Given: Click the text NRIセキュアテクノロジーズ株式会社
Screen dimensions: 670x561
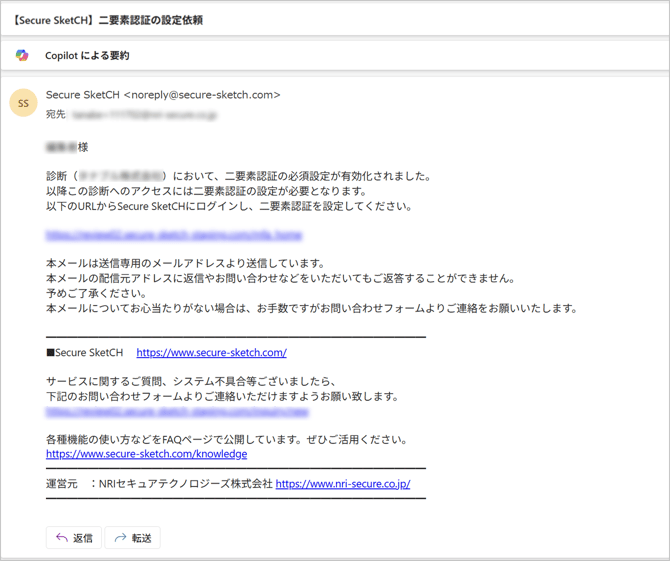Looking at the screenshot, I should tap(185, 484).
